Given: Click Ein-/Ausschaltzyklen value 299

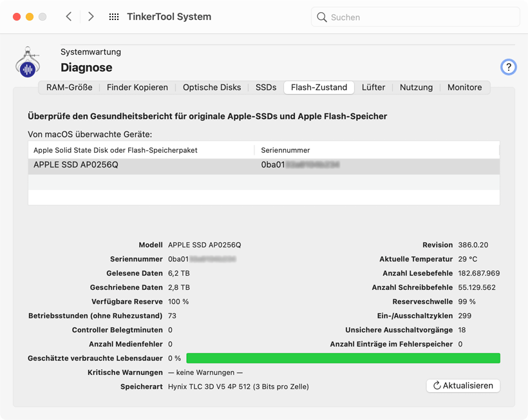Looking at the screenshot, I should coord(465,316).
